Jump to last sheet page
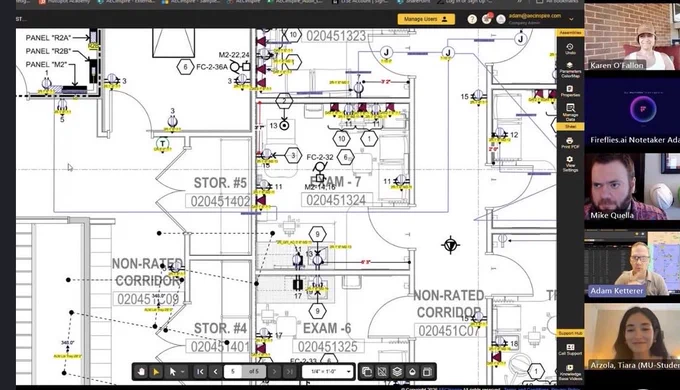The width and height of the screenshot is (680, 390). pos(289,372)
